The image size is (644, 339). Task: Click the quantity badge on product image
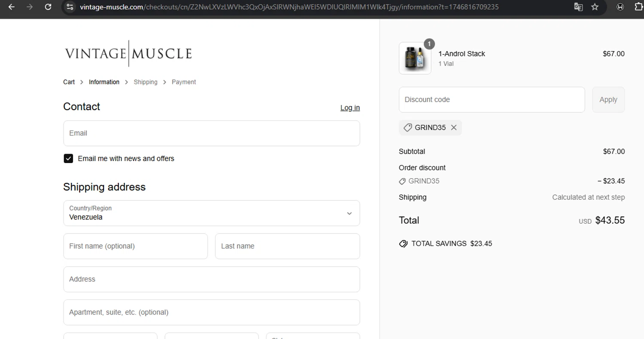429,44
